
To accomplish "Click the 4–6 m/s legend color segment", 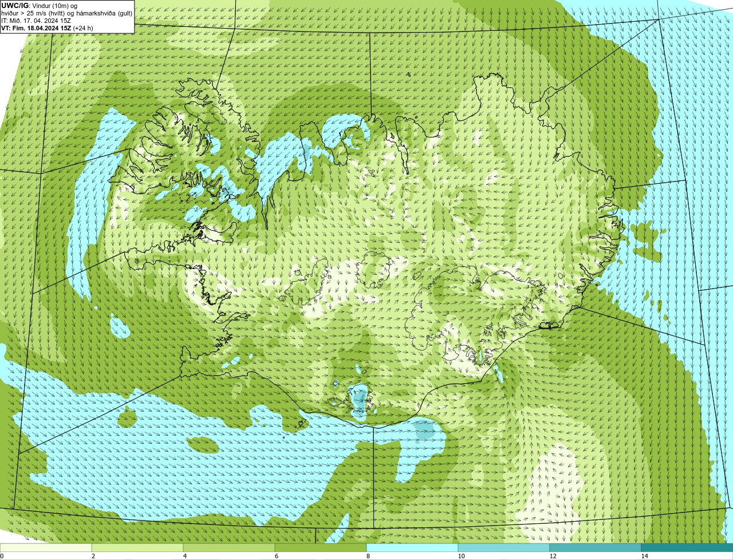I will tap(229, 547).
